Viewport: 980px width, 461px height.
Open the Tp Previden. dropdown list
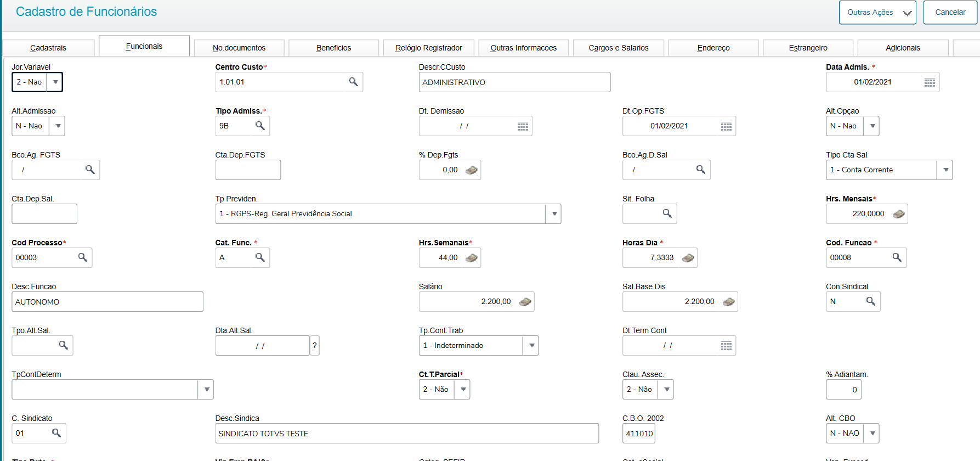[554, 213]
